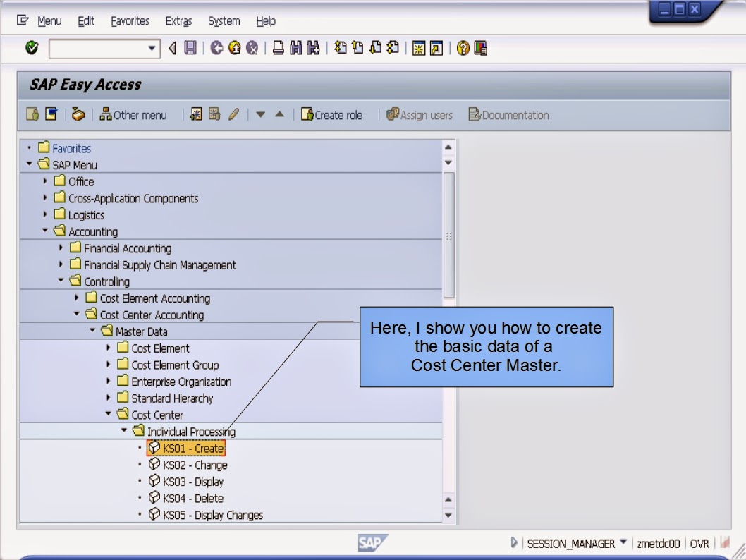
Task: Click the yellow Exit arrow icon
Action: [235, 48]
